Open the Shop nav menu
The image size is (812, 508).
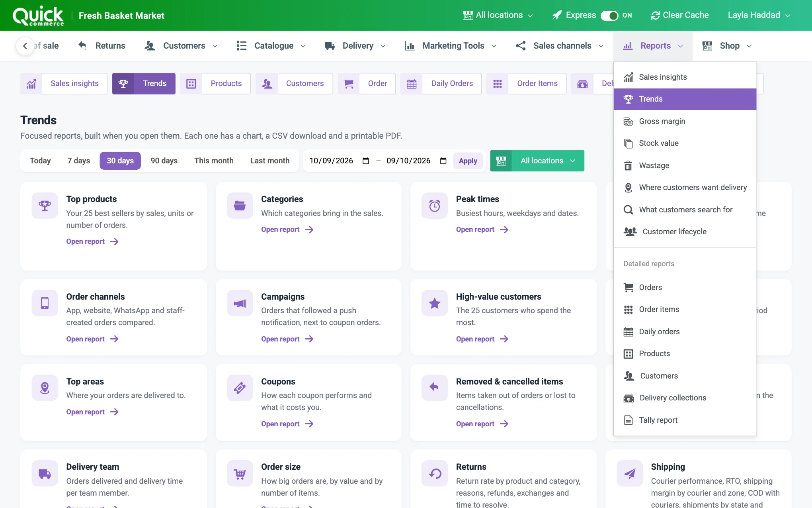coord(727,46)
